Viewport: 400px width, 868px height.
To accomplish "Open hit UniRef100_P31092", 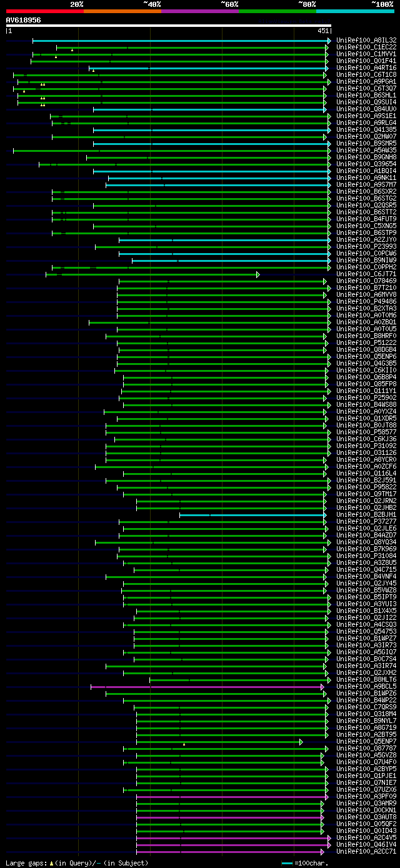I will click(x=366, y=446).
